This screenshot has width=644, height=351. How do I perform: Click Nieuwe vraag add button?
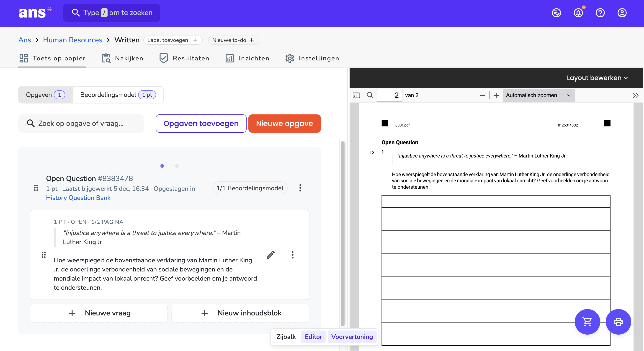tap(98, 313)
